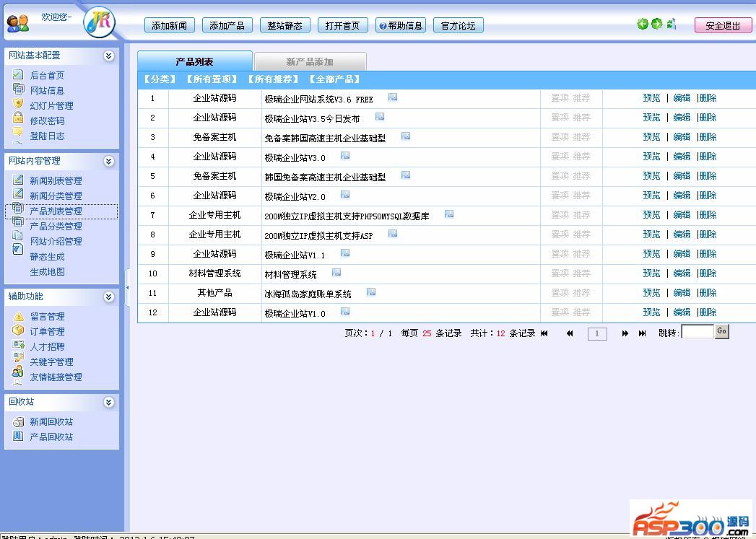Switch to the 新产品添加 tab
This screenshot has width=756, height=539.
click(x=310, y=62)
